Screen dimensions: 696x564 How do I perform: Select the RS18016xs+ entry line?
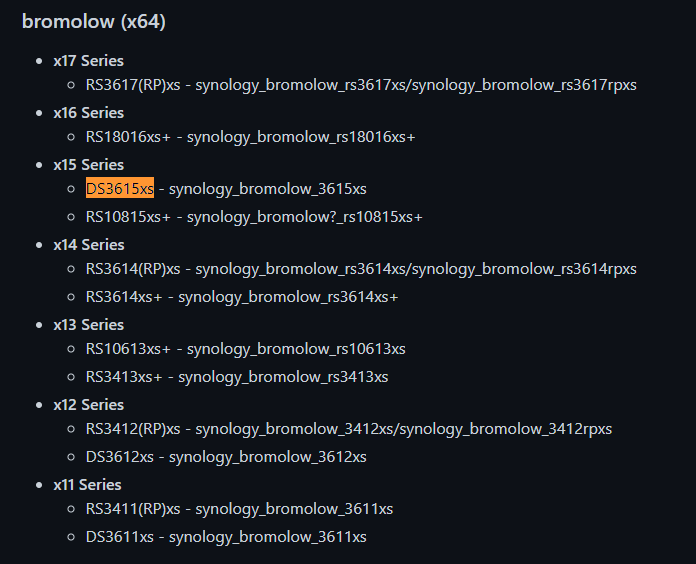pyautogui.click(x=250, y=137)
